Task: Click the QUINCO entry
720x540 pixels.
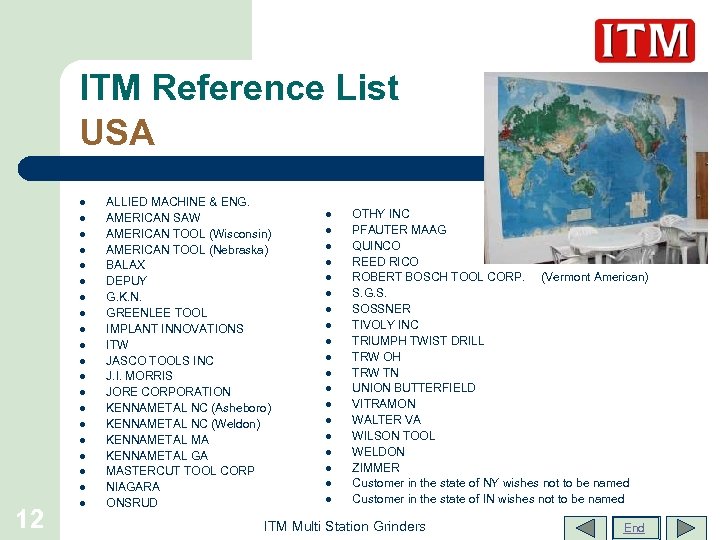Action: point(376,246)
